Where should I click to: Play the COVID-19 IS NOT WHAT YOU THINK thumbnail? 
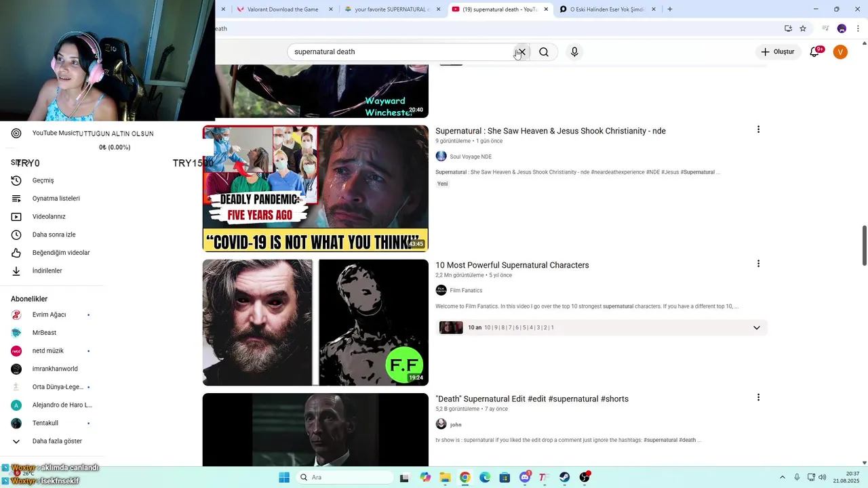315,188
